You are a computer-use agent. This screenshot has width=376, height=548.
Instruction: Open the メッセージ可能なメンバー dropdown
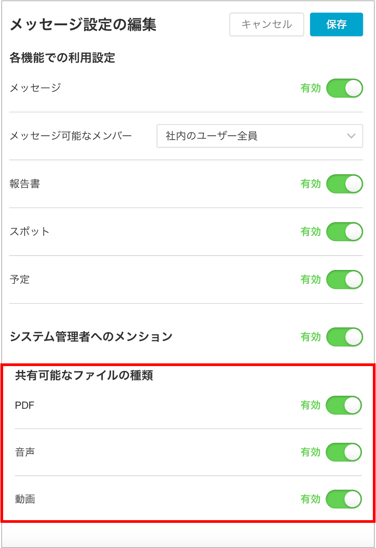click(259, 136)
